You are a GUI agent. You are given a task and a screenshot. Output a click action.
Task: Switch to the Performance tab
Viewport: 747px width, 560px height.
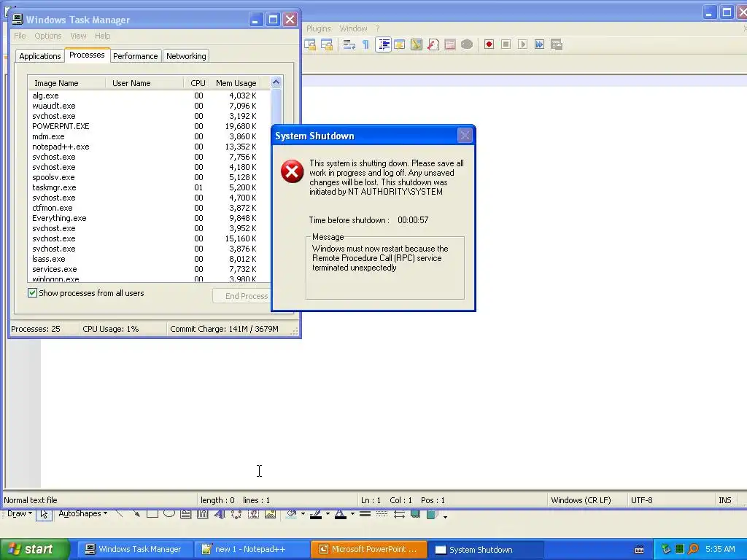135,56
